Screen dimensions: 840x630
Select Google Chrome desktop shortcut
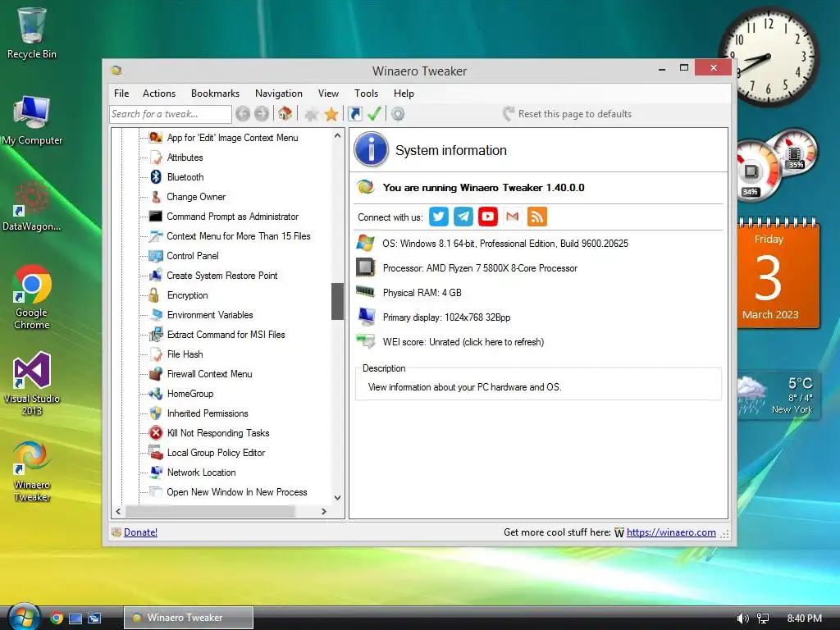pos(32,297)
